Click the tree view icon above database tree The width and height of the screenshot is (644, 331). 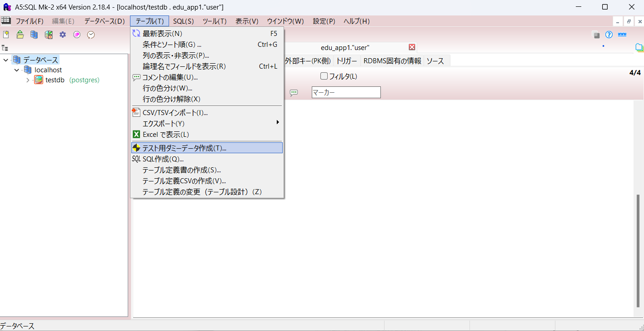(x=5, y=48)
